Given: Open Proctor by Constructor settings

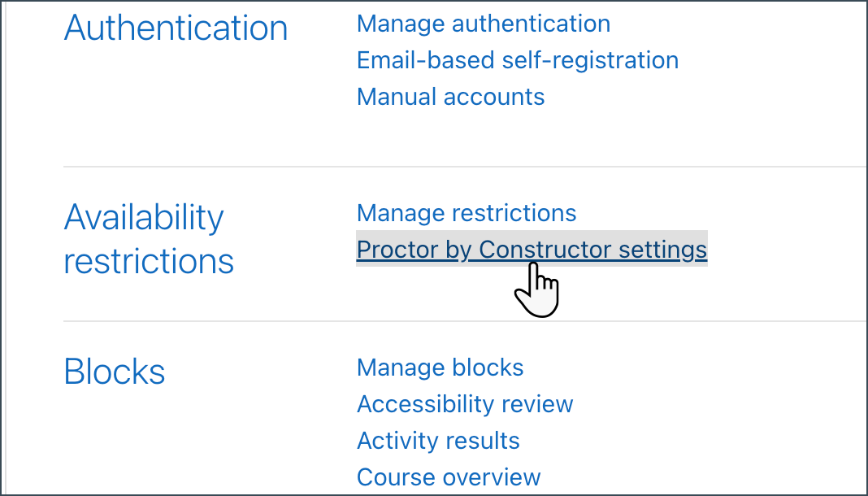Looking at the screenshot, I should 531,249.
